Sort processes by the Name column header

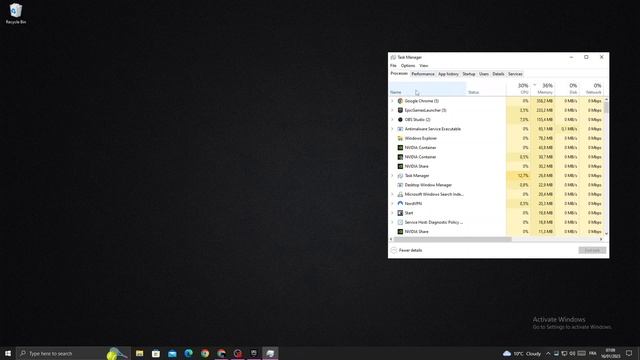[427, 89]
